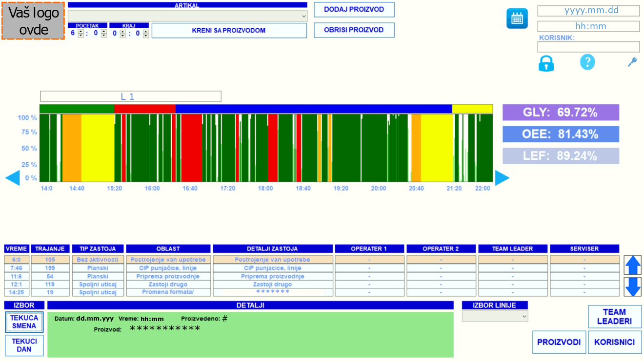Open the KORISNICI page

[x=614, y=342]
